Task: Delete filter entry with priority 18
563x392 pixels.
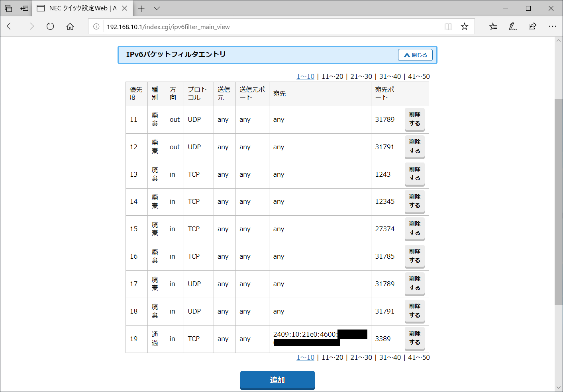Action: (x=415, y=311)
